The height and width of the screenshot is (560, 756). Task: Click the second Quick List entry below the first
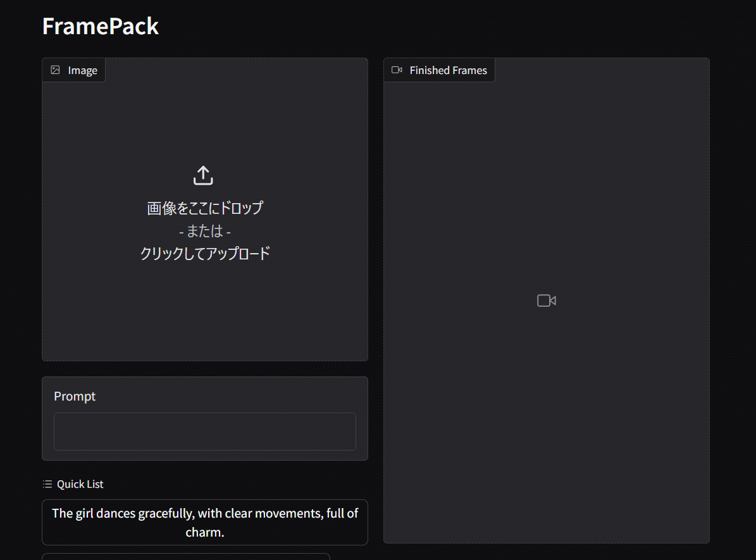point(187,557)
